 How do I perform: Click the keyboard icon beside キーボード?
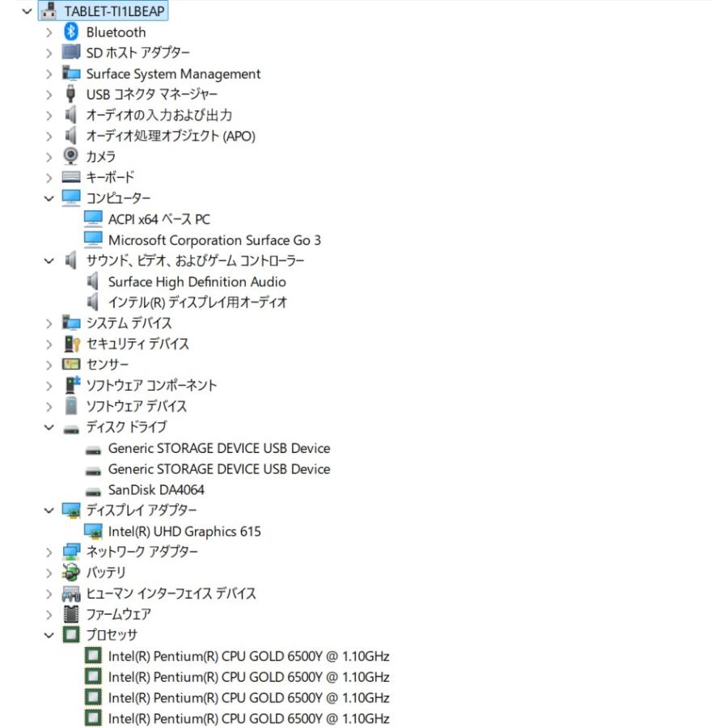[71, 177]
